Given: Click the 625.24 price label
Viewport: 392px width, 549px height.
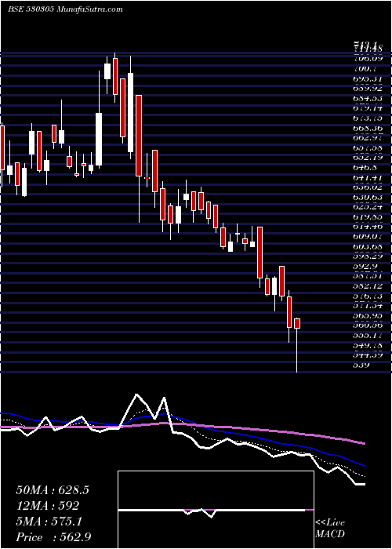Looking at the screenshot, I should coord(368,207).
